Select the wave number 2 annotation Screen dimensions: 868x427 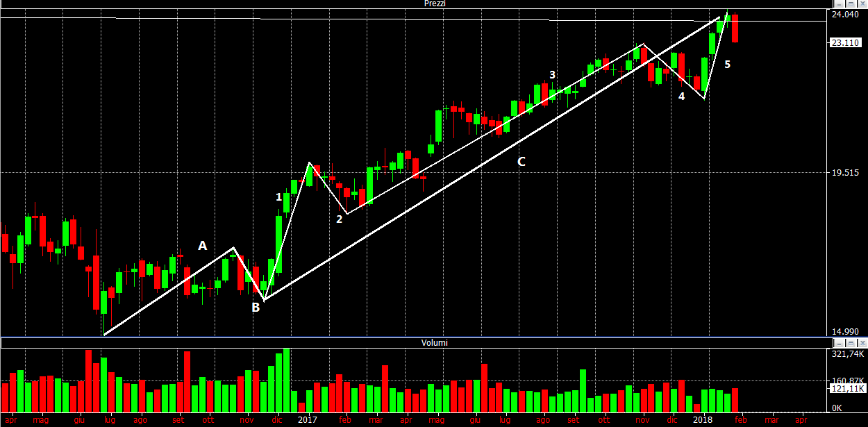coord(339,219)
